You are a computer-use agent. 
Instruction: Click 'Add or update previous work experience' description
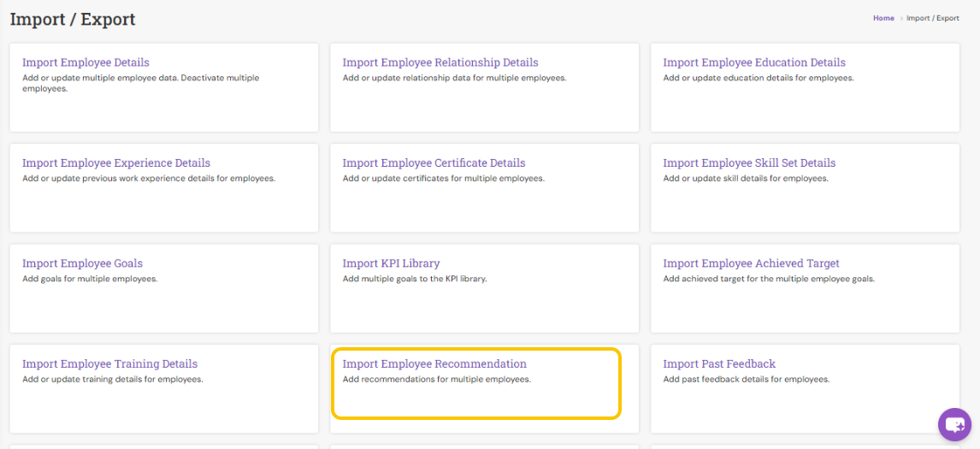(x=149, y=179)
